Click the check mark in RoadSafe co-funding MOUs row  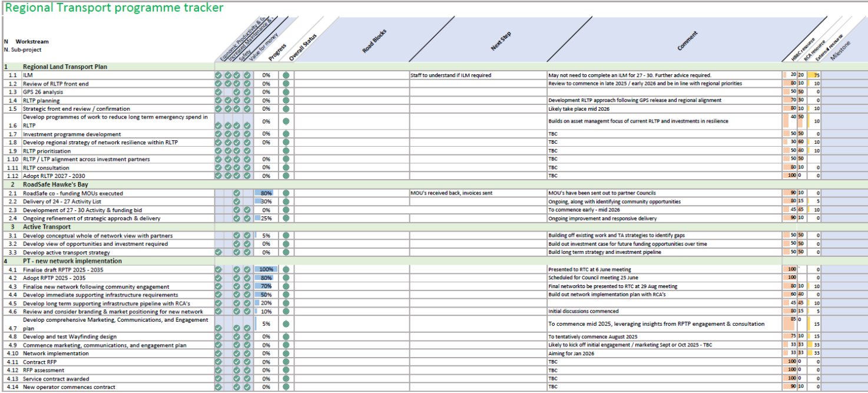[x=237, y=193]
